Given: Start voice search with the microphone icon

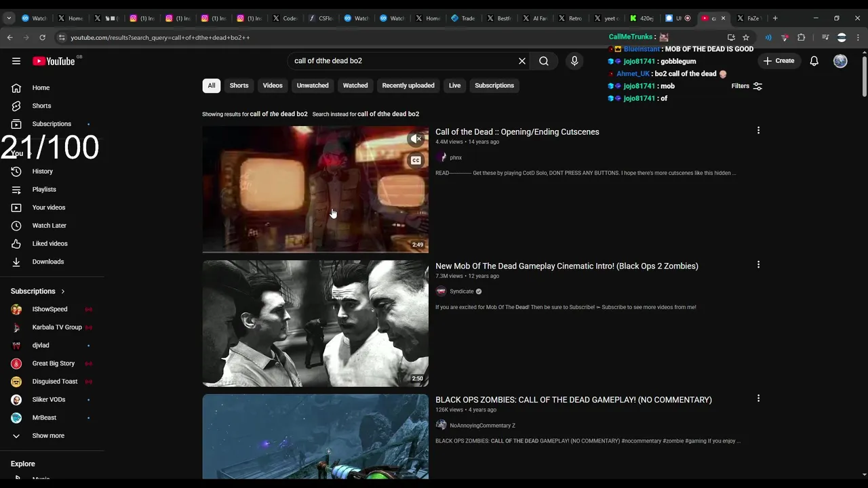Looking at the screenshot, I should click(x=574, y=61).
